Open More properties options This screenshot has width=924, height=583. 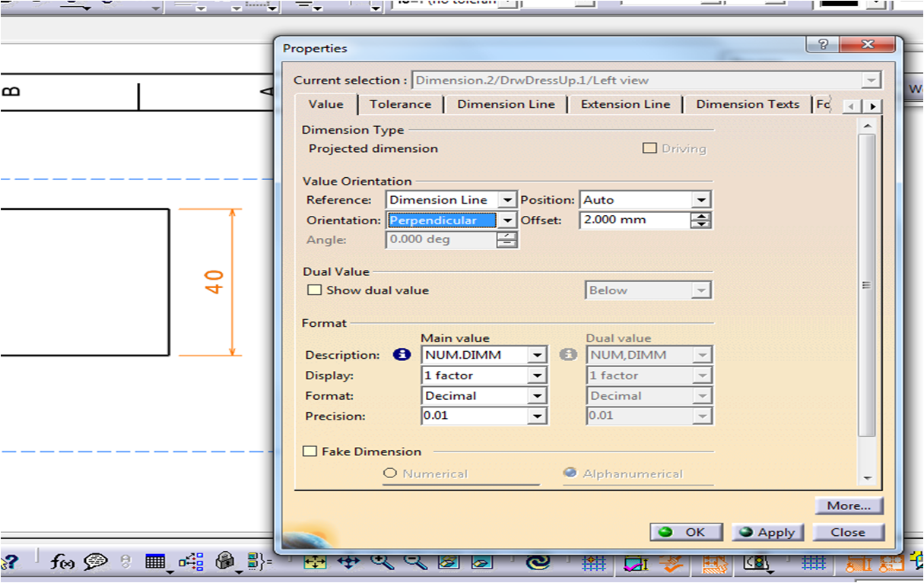848,505
